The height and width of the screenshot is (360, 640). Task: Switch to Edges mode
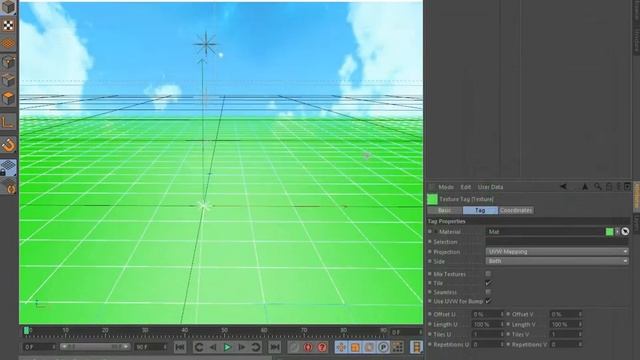8,80
